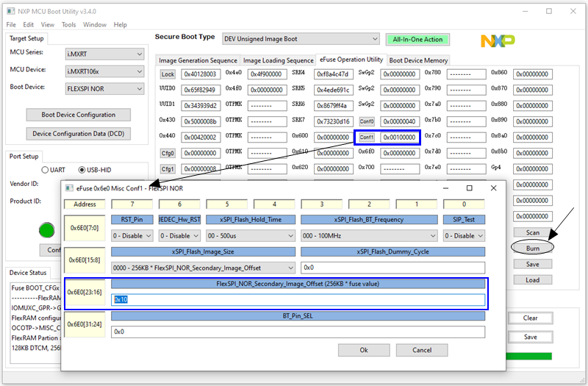588x386 pixels.
Task: Click the All-In-One Action button
Action: [x=417, y=40]
